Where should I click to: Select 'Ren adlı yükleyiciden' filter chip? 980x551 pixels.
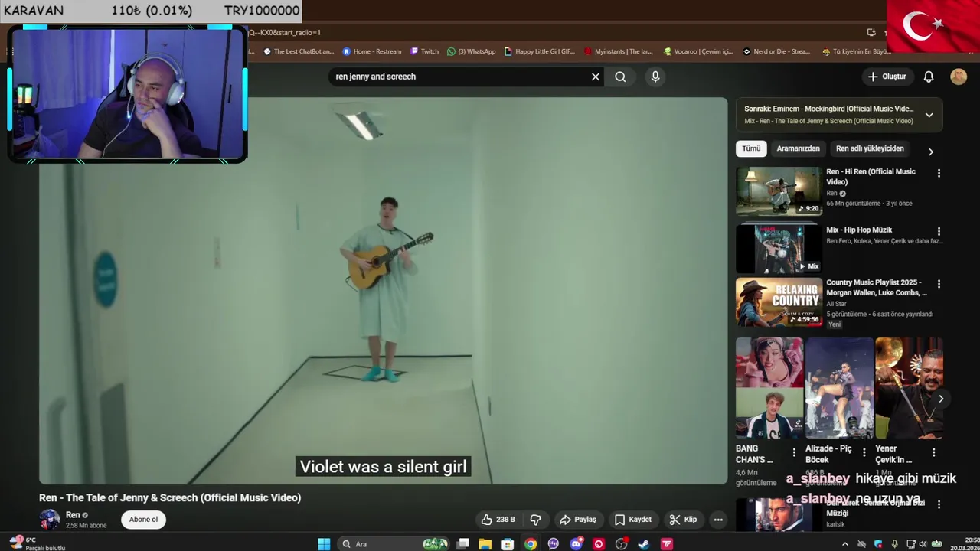870,148
